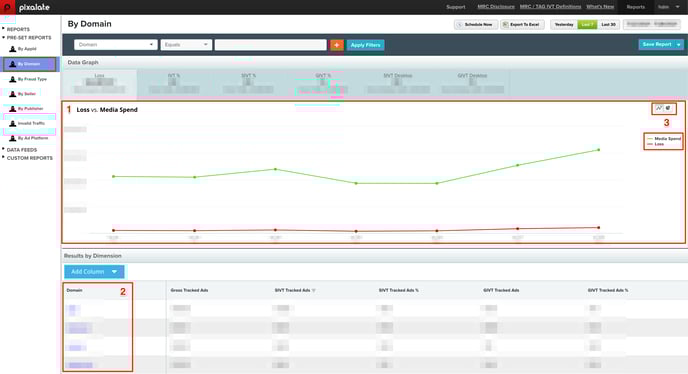Select the Loss metric tab
This screenshot has width=688, height=374.
pos(100,83)
